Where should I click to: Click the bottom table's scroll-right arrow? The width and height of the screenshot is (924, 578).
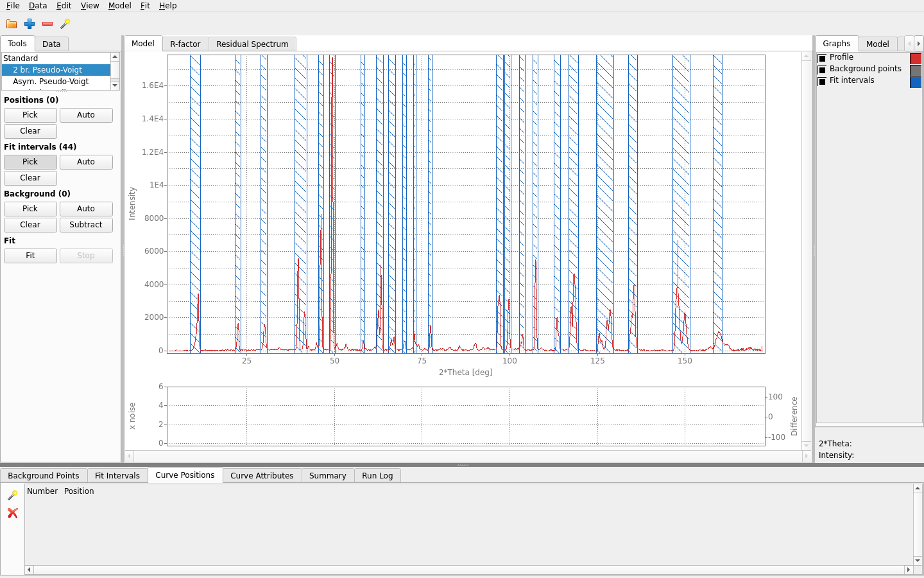(908, 570)
